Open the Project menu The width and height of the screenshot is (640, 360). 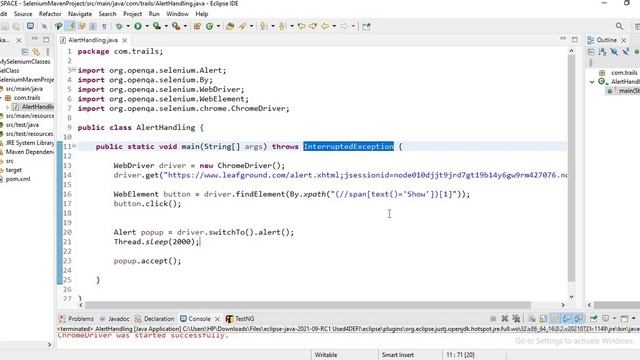point(133,14)
